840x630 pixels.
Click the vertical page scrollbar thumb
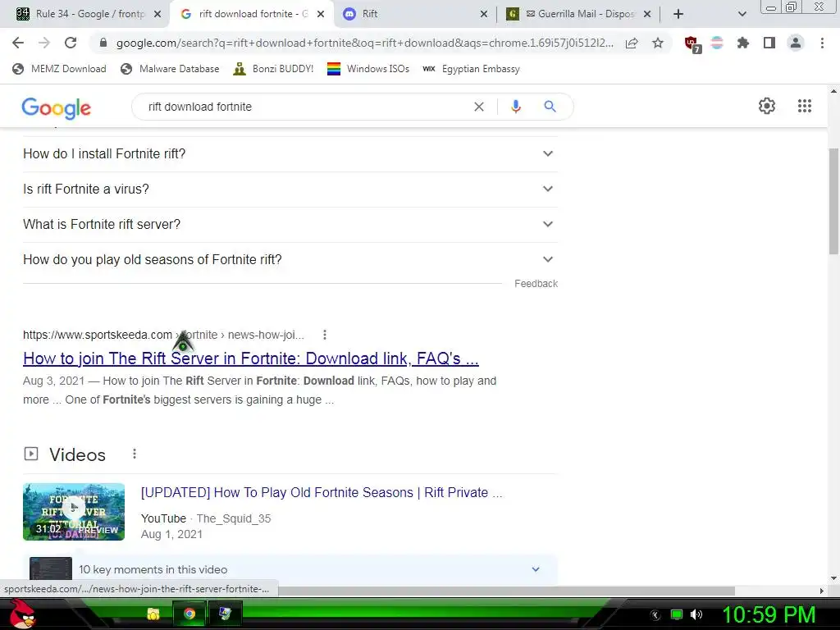coord(833,201)
